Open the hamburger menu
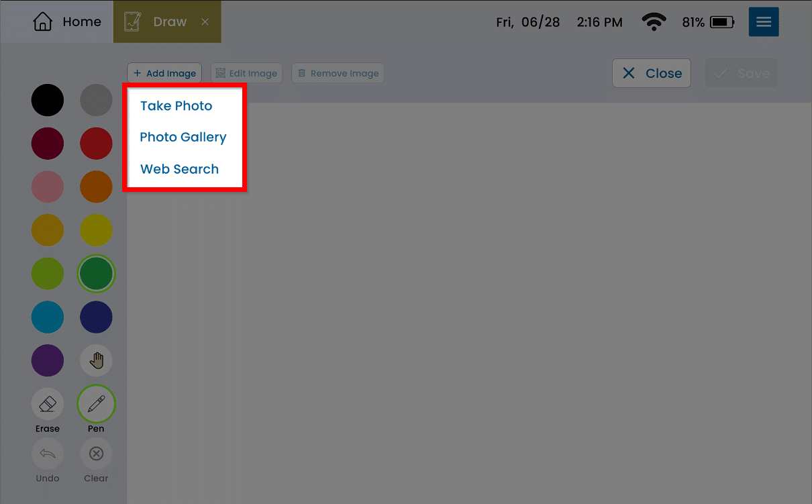Image resolution: width=812 pixels, height=504 pixels. 764,22
